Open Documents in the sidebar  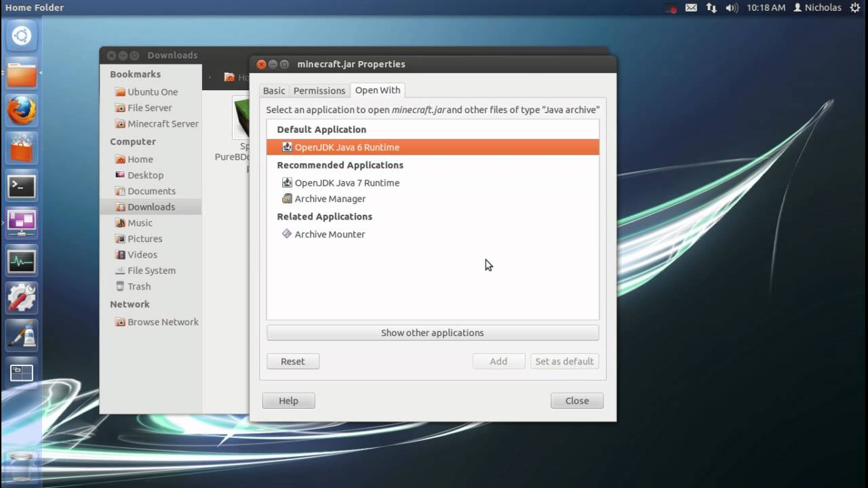point(151,191)
